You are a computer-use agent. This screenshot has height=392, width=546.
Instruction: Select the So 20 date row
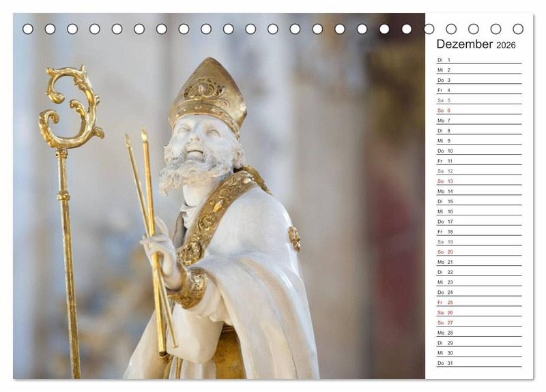pos(478,252)
